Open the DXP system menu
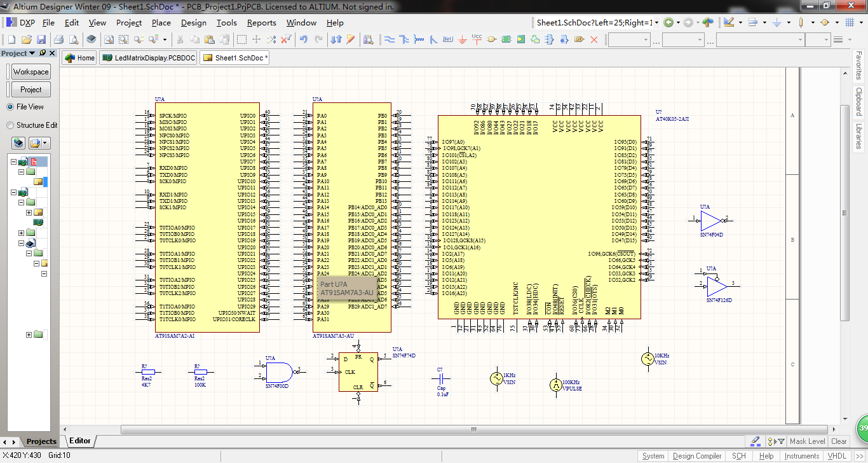The height and width of the screenshot is (463, 868). 22,22
